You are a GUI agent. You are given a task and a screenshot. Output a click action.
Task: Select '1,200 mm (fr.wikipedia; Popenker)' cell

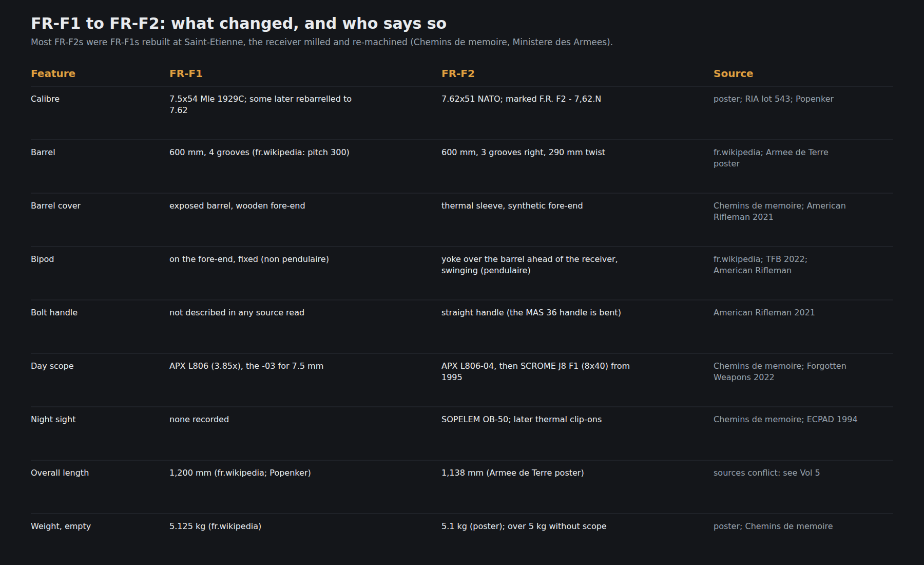point(240,473)
